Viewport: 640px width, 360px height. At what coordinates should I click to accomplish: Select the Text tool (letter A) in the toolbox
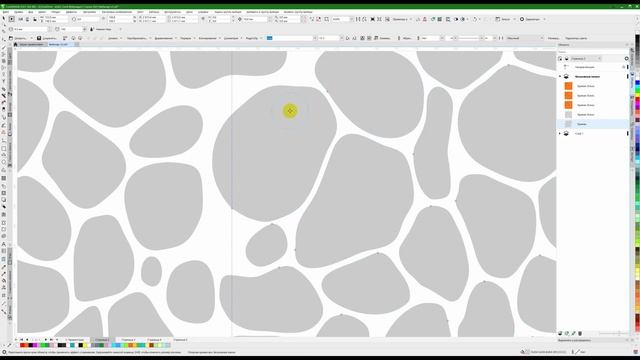(4, 244)
